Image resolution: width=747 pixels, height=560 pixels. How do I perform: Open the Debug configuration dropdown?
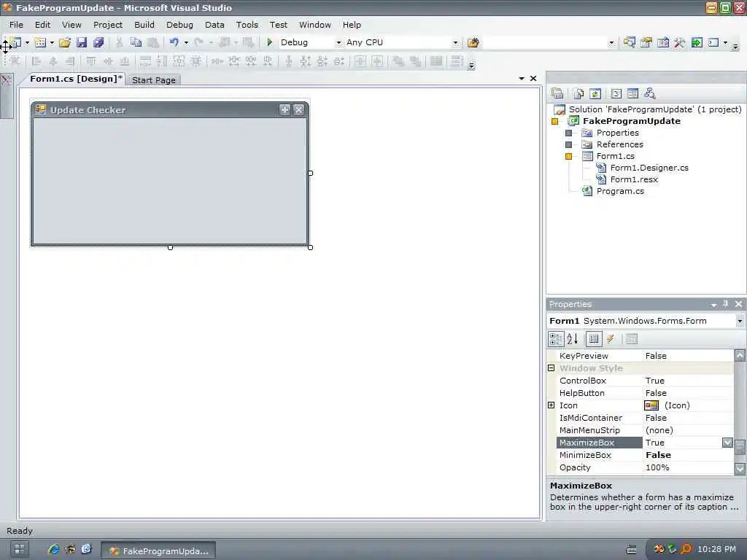pyautogui.click(x=338, y=42)
